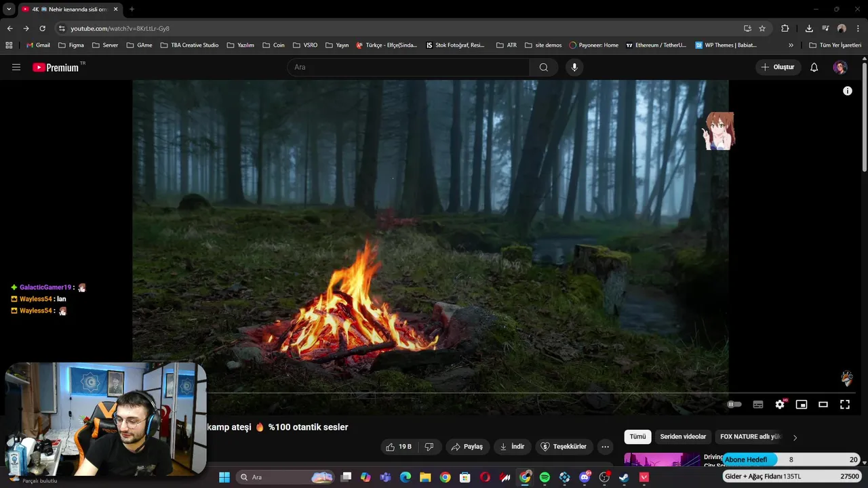Open the Install app icon in the address bar
This screenshot has width=868, height=488.
[747, 28]
